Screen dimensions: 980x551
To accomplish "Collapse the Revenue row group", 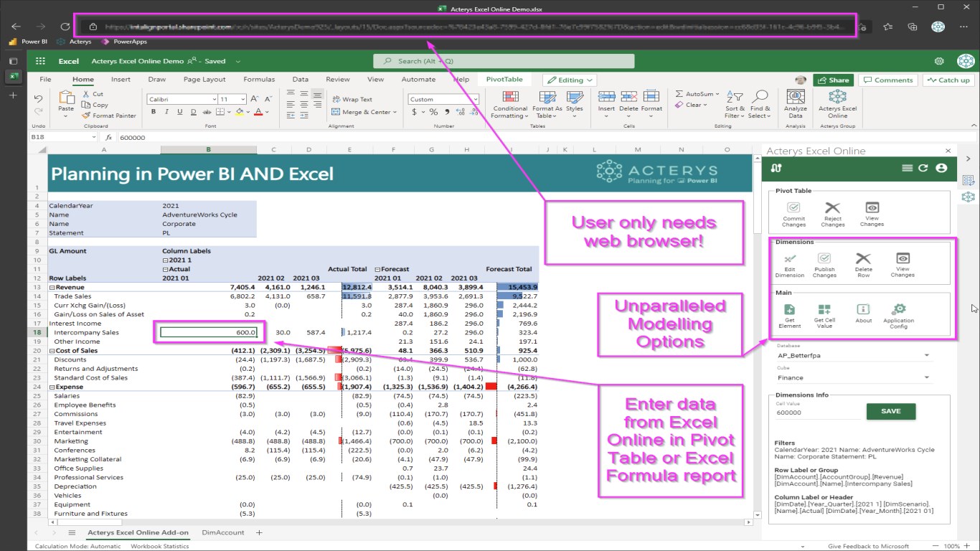I will pyautogui.click(x=52, y=287).
